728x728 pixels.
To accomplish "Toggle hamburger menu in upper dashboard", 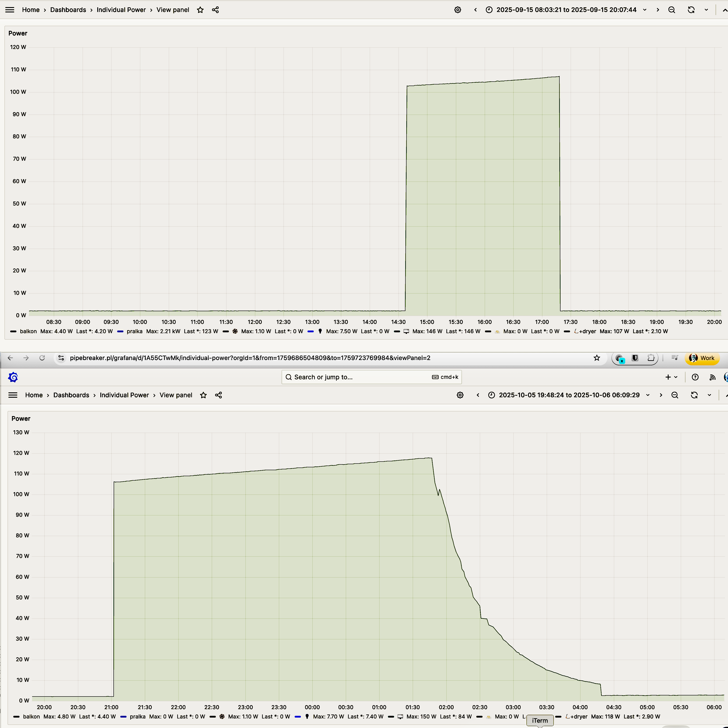I will (10, 10).
